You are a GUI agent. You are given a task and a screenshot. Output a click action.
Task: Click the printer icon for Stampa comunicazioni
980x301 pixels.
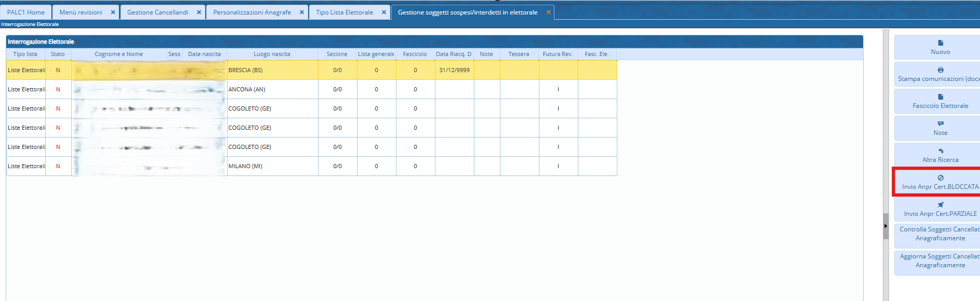coord(940,70)
